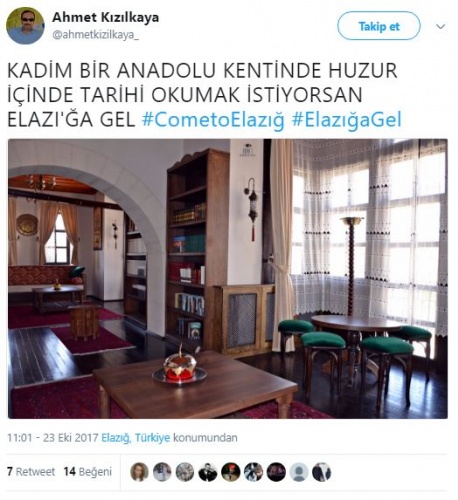This screenshot has width=458, height=500.
Task: Click the first liker avatar with blonde hair
Action: (x=139, y=472)
